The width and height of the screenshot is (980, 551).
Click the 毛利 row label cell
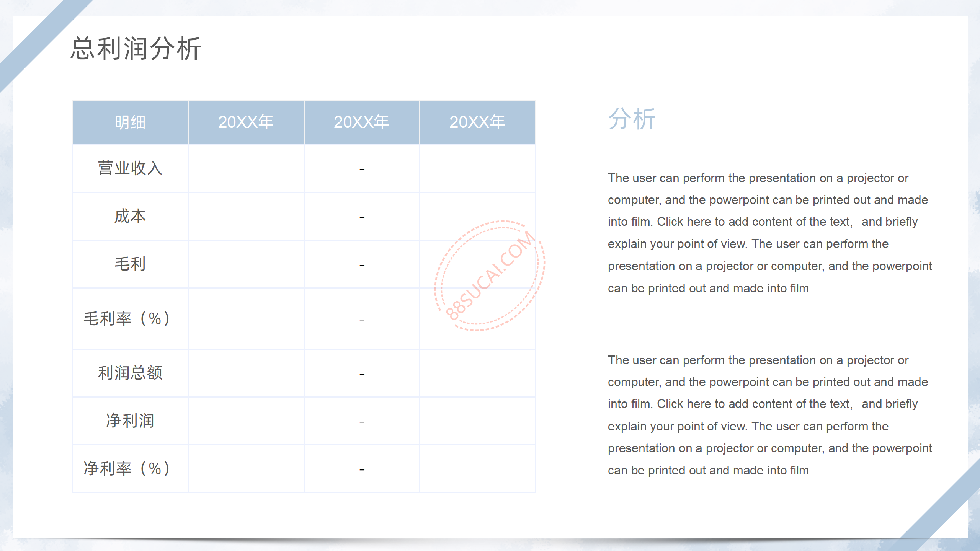[x=130, y=264]
